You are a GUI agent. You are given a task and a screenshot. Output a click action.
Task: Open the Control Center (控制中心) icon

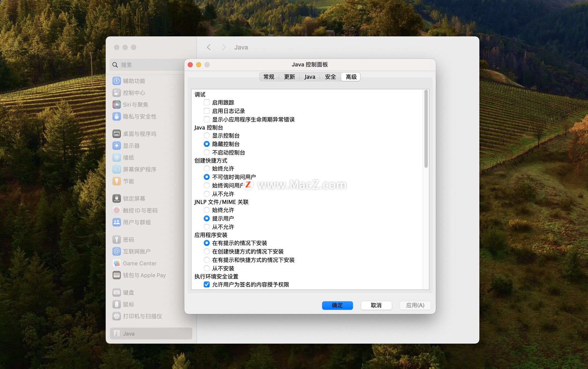[116, 93]
